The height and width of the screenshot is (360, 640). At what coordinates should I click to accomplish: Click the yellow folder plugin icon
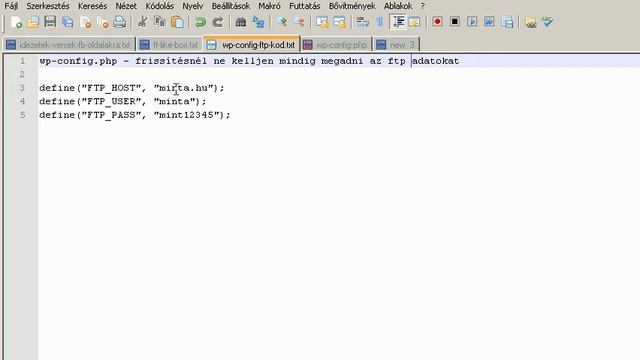pyautogui.click(x=530, y=22)
